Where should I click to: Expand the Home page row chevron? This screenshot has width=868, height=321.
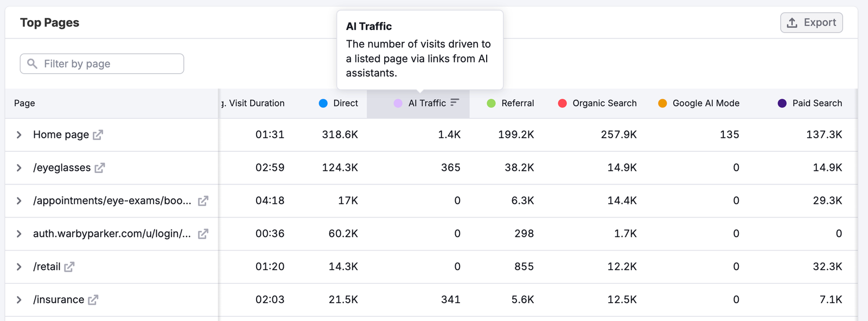click(x=18, y=134)
